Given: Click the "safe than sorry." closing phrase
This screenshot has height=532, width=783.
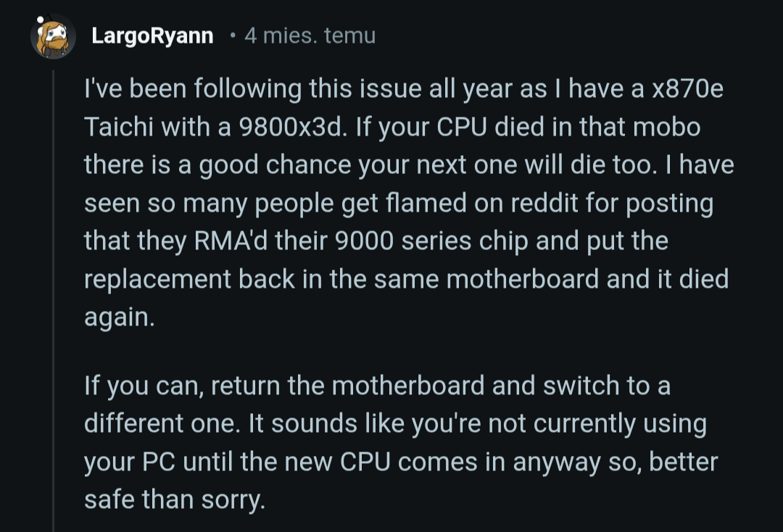Looking at the screenshot, I should 175,499.
